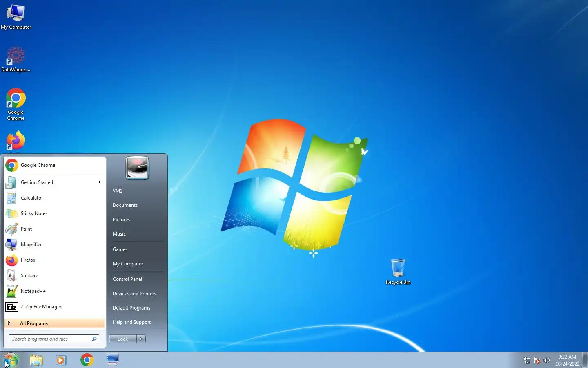Click the search programs and files box
This screenshot has width=588, height=368.
coord(54,339)
